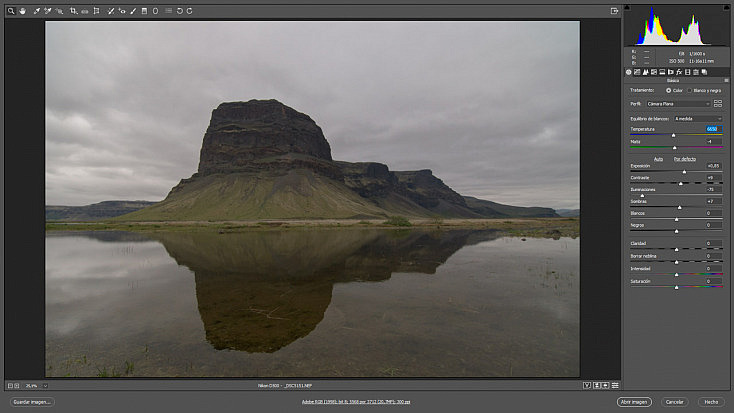Viewport: 734px width, 413px height.
Task: Select the Radial Filter tool
Action: [155, 11]
